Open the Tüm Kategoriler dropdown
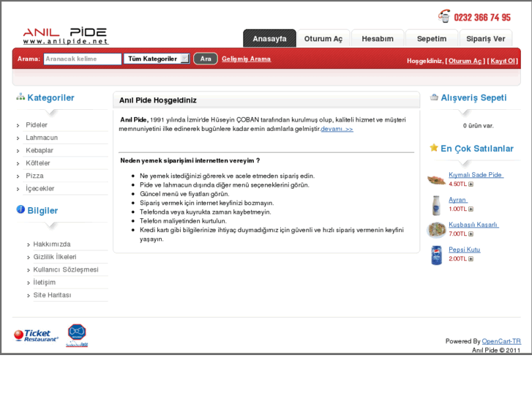 [x=157, y=59]
